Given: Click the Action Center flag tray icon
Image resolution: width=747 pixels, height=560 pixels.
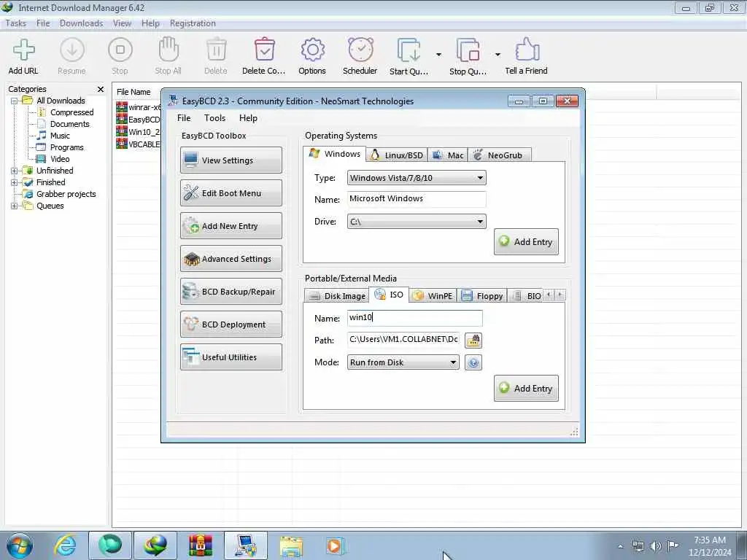Looking at the screenshot, I should pos(673,546).
